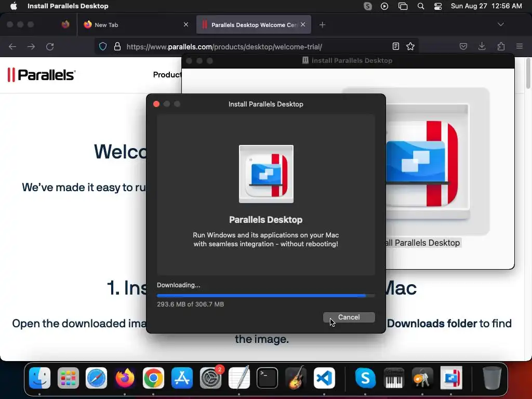Bookmark this page with the star icon
The image size is (532, 399).
click(x=410, y=46)
